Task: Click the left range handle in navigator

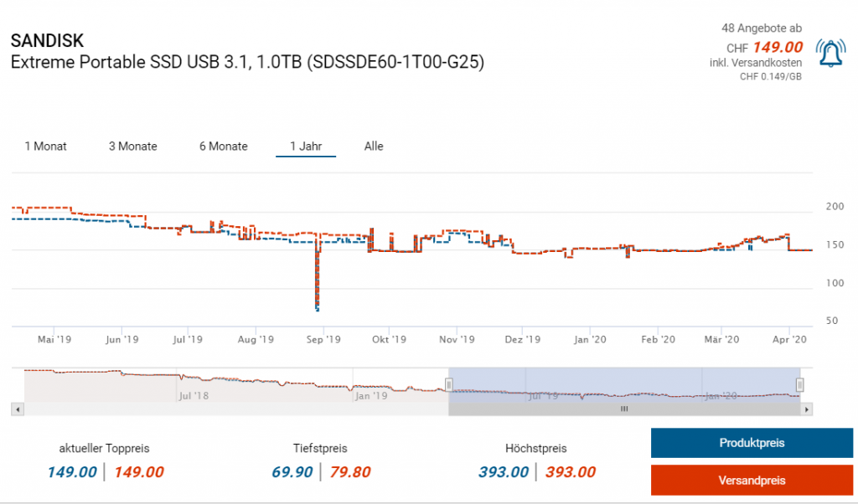Action: click(x=448, y=384)
